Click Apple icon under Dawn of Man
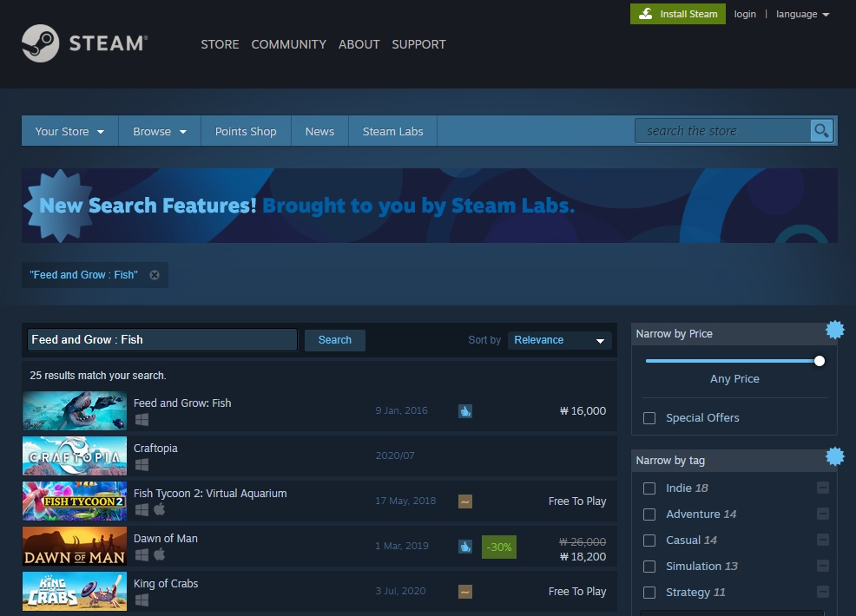The height and width of the screenshot is (616, 856). [x=160, y=554]
